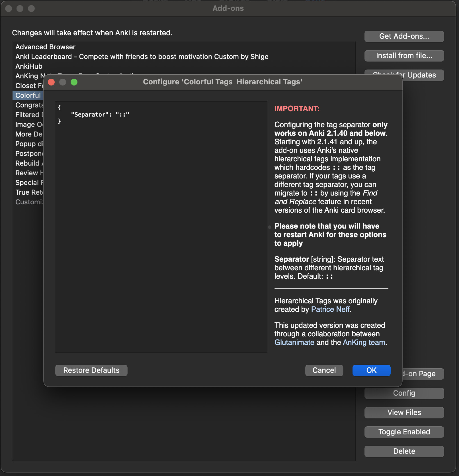
Task: Click Get Add-ons button
Action: tap(404, 36)
